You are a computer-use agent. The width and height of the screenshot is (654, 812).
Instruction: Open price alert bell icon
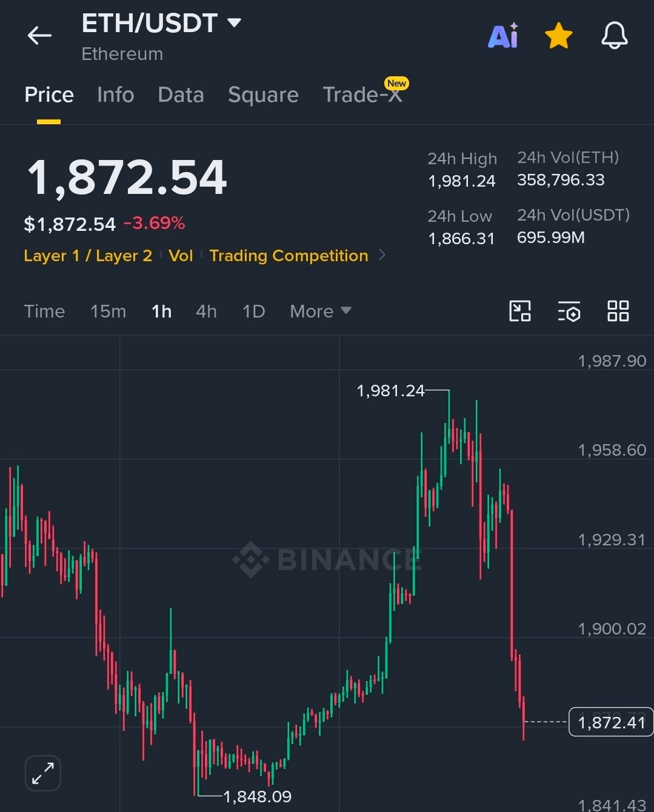click(614, 36)
